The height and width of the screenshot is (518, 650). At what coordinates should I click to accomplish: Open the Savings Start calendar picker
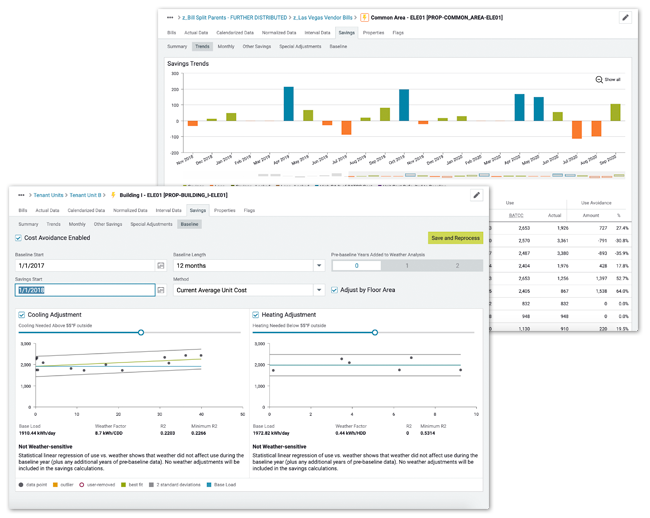[160, 290]
